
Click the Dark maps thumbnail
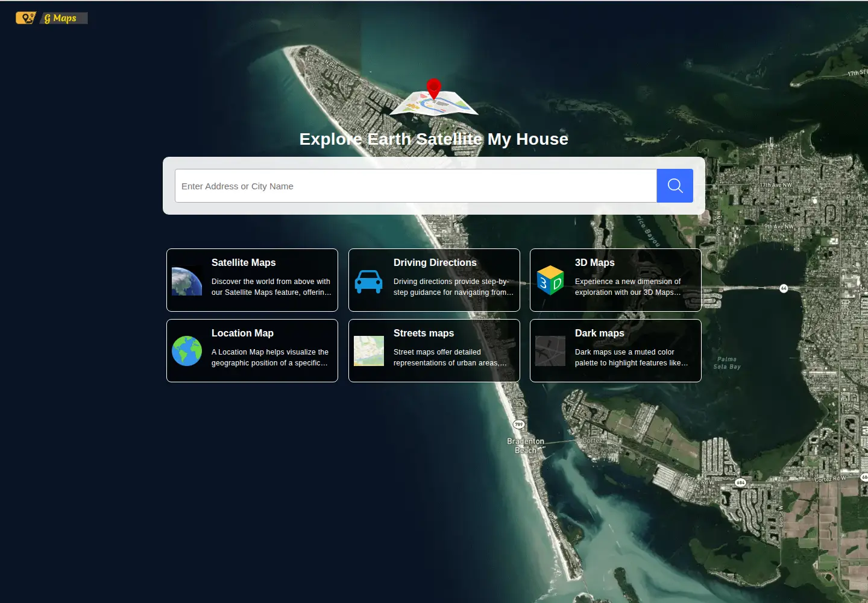click(550, 351)
